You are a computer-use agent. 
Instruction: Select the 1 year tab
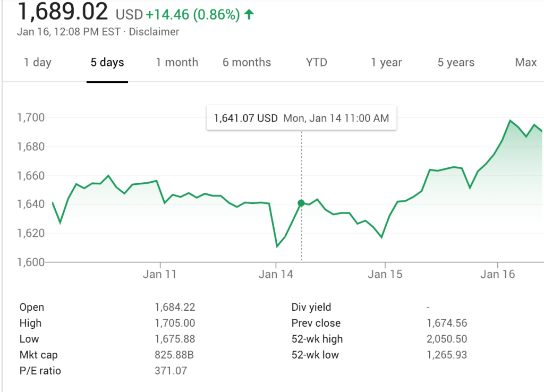click(x=386, y=63)
